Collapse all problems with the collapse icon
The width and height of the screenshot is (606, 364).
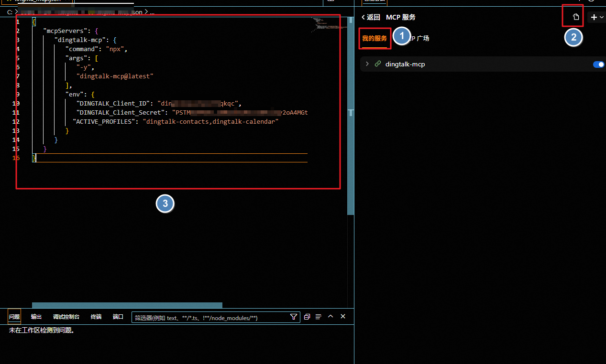click(307, 317)
